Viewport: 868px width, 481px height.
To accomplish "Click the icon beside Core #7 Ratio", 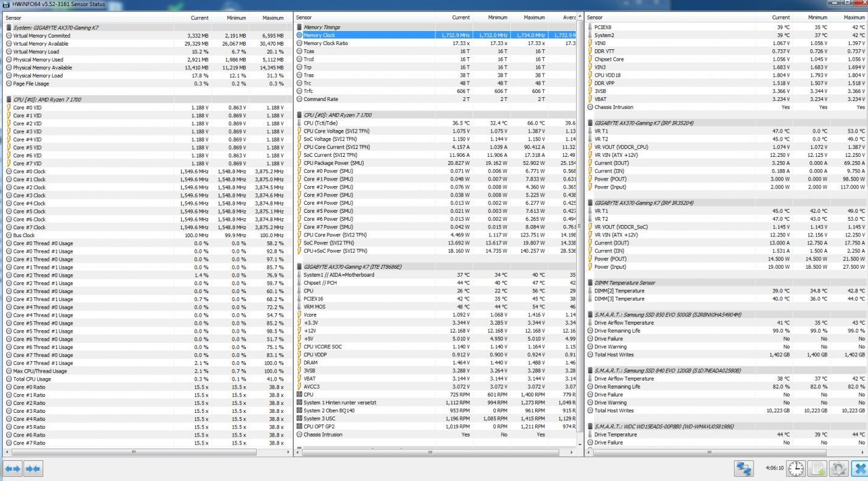I will (9, 443).
